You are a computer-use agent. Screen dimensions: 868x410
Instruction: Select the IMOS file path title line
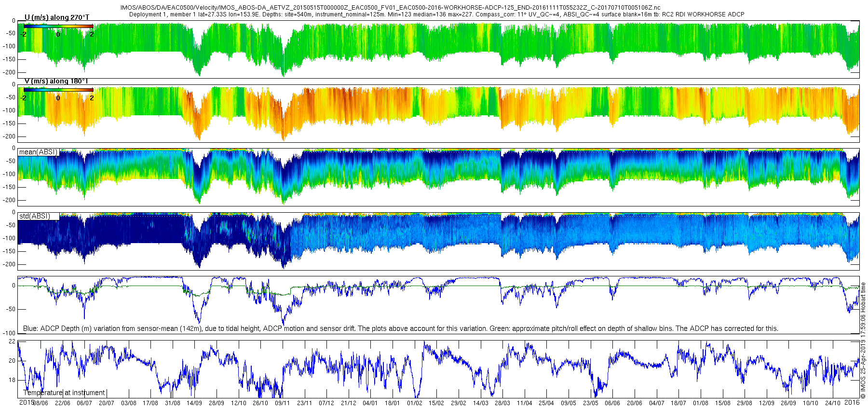[x=390, y=8]
